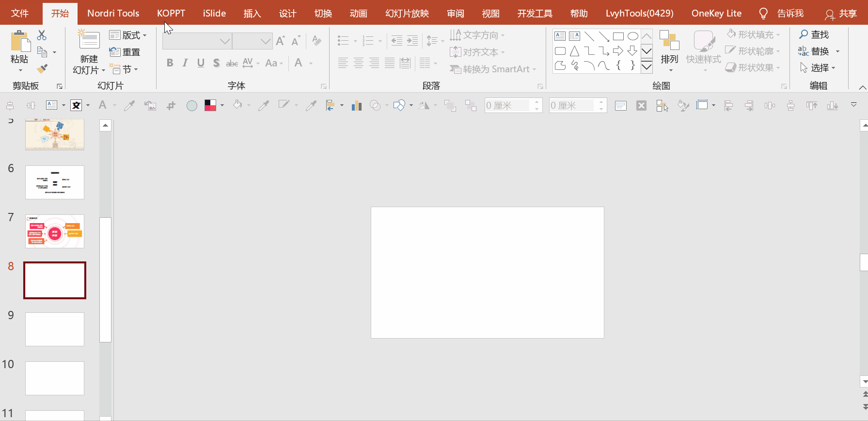Toggle align text right
This screenshot has width=868, height=421.
click(x=374, y=63)
